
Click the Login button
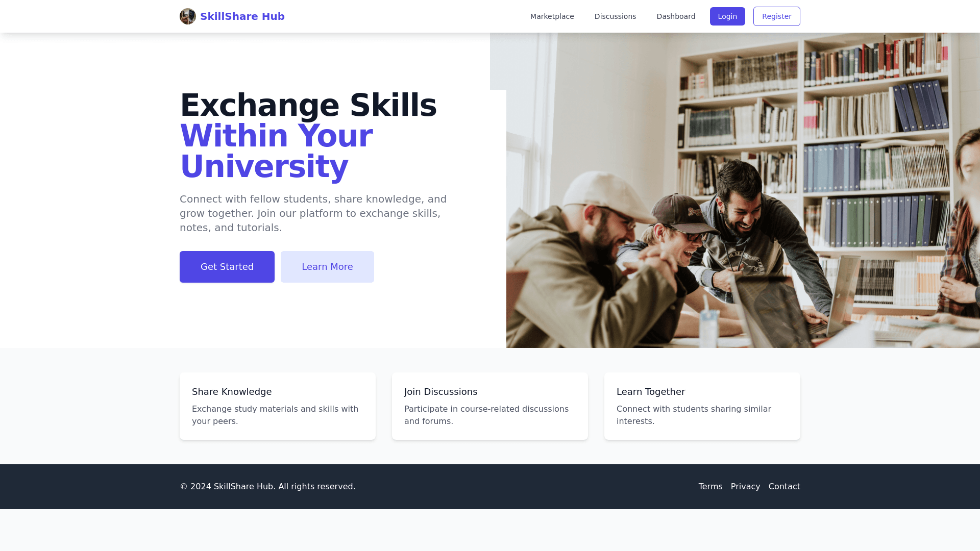(x=727, y=16)
